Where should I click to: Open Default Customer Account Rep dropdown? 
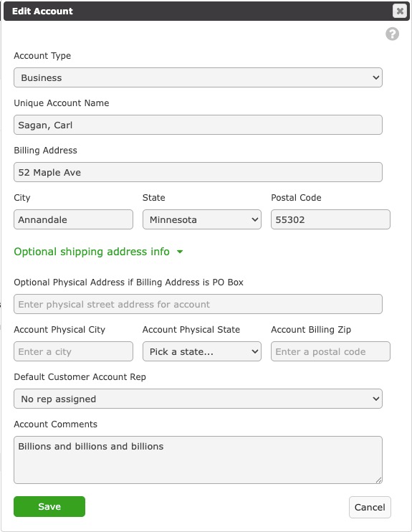[198, 399]
